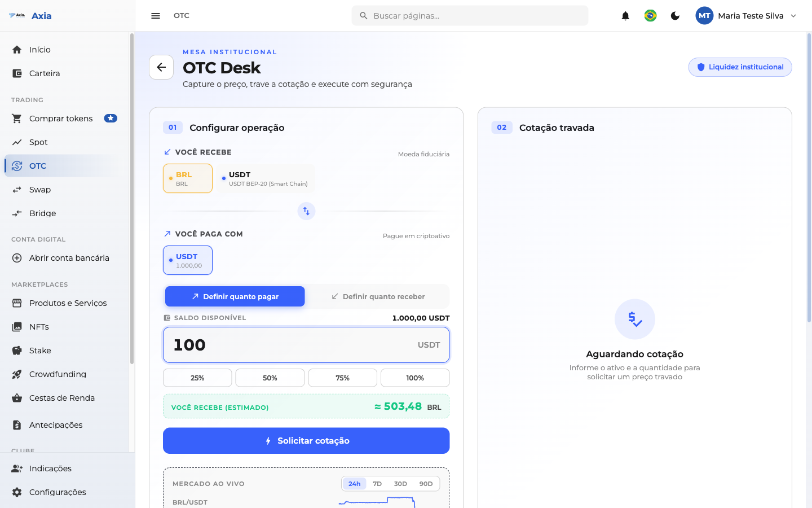Click the Antecipações document icon
This screenshot has width=812, height=508.
point(17,425)
